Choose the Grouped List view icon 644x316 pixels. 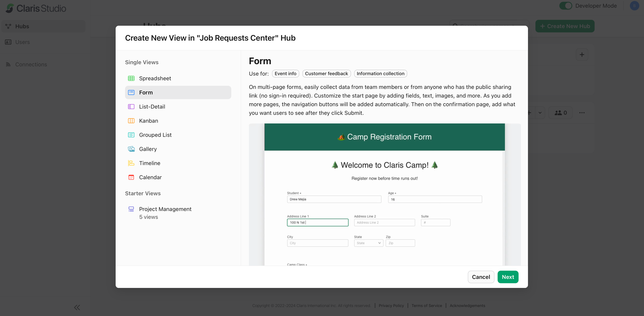[131, 135]
